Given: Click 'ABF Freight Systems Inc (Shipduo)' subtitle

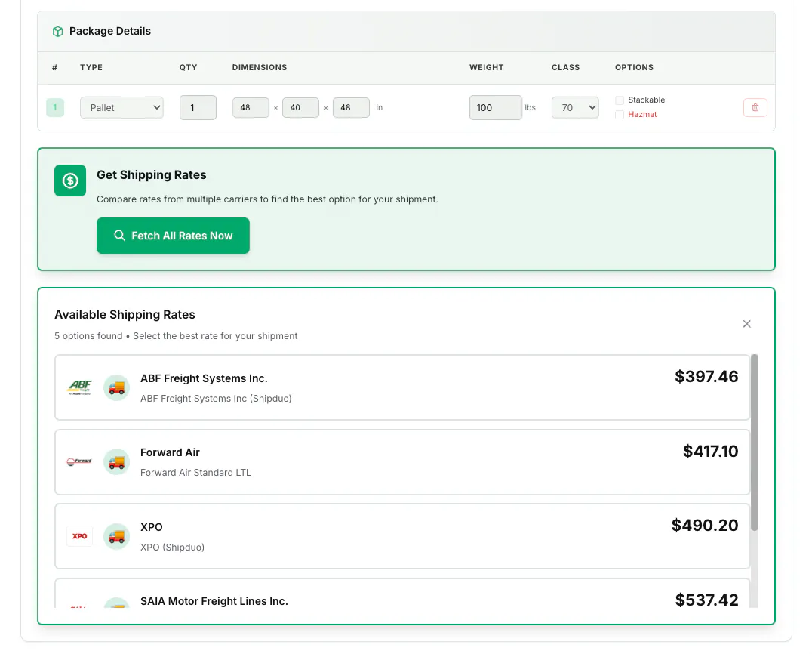Looking at the screenshot, I should [216, 399].
